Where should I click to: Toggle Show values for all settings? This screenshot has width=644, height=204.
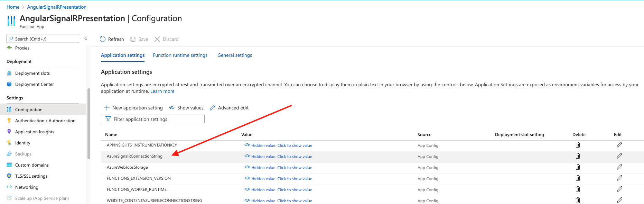[x=186, y=108]
